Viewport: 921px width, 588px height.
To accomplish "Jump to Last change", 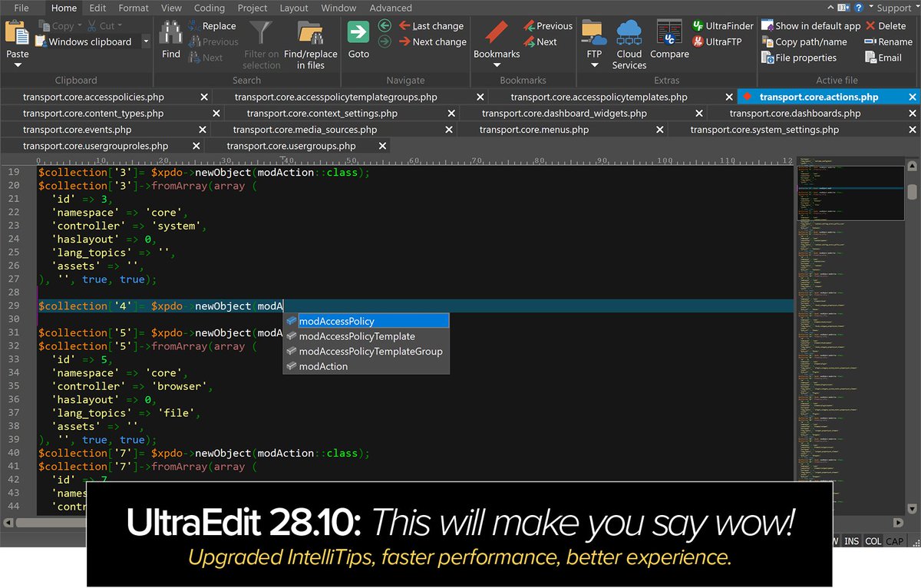I will click(432, 26).
